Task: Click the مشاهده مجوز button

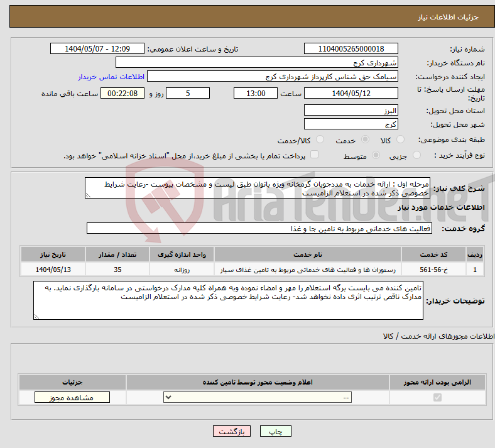Action: pyautogui.click(x=72, y=398)
